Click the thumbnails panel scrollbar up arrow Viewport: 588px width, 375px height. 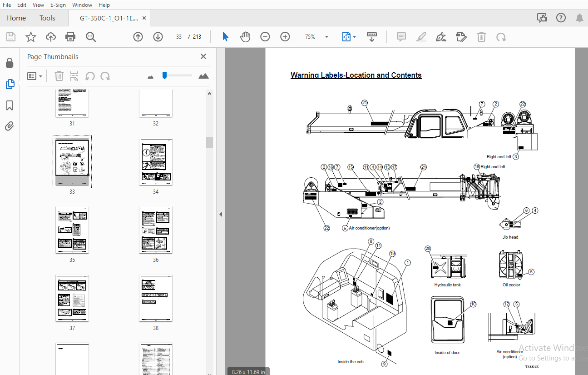coord(209,94)
